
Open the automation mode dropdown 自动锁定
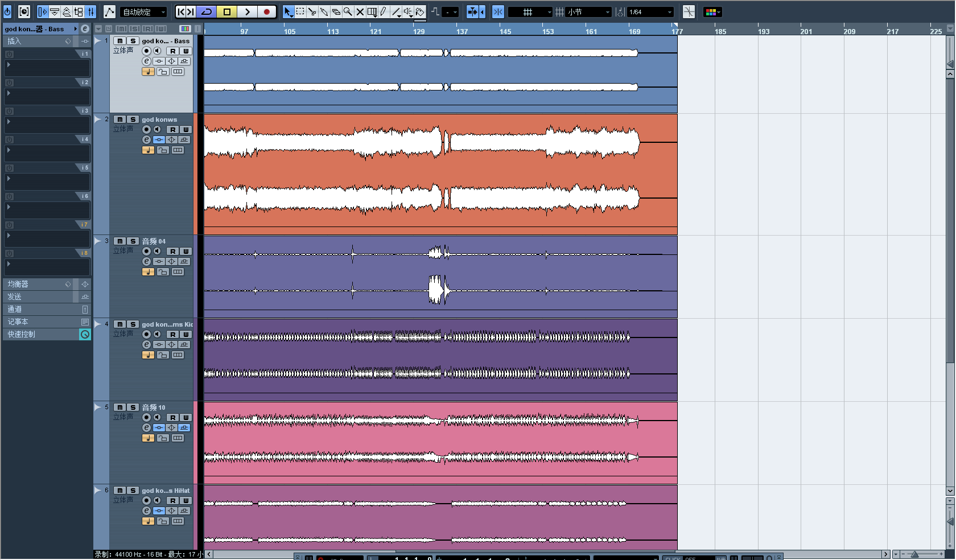point(143,11)
